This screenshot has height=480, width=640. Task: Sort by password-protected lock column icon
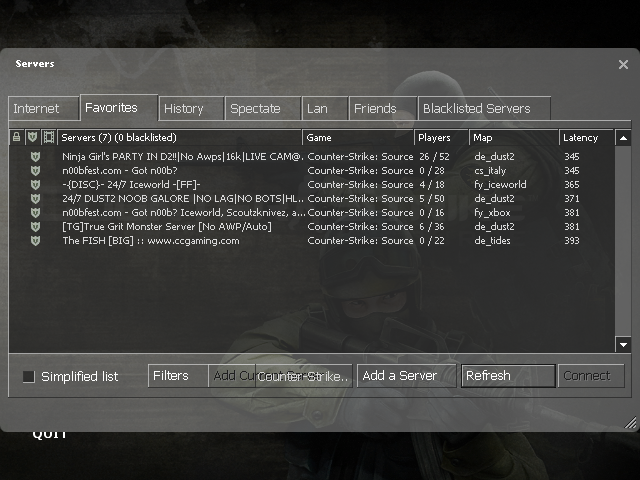point(16,137)
